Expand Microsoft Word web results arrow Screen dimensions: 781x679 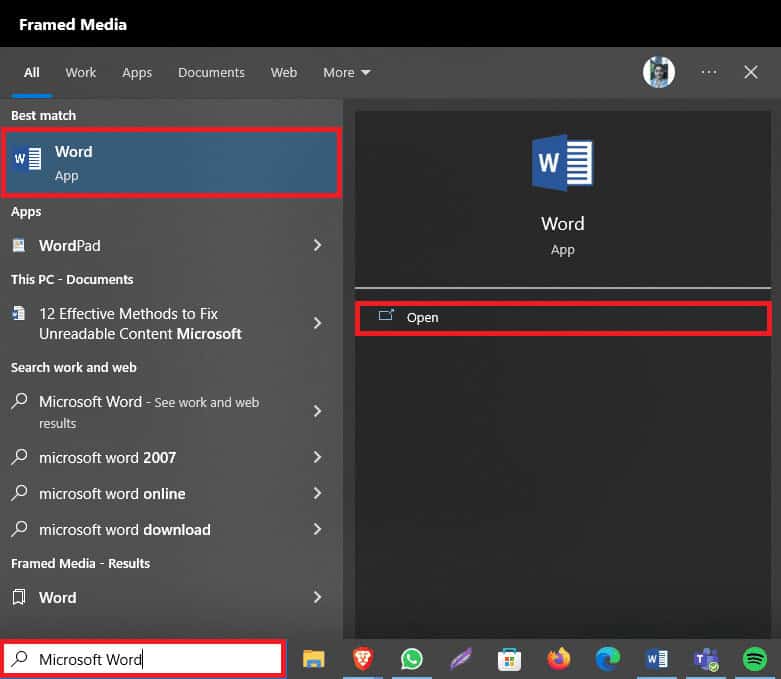point(317,411)
